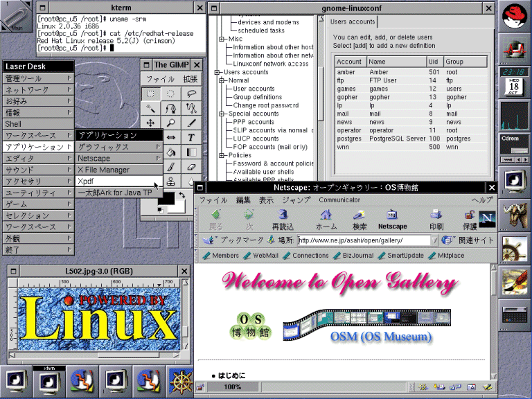This screenshot has width=532, height=399.
Task: Open Change root password tree item
Action: pyautogui.click(x=266, y=105)
